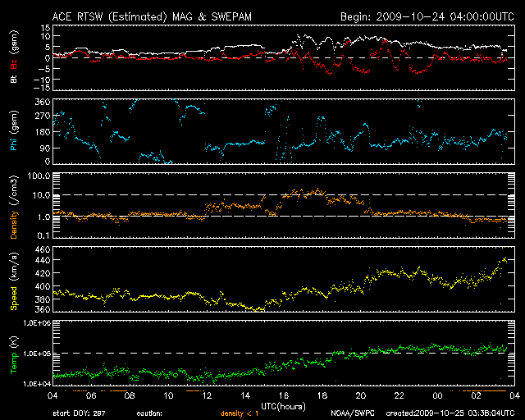This screenshot has width=525, height=420.
Task: Select the "270" tick on the Phi axis
Action: point(43,116)
